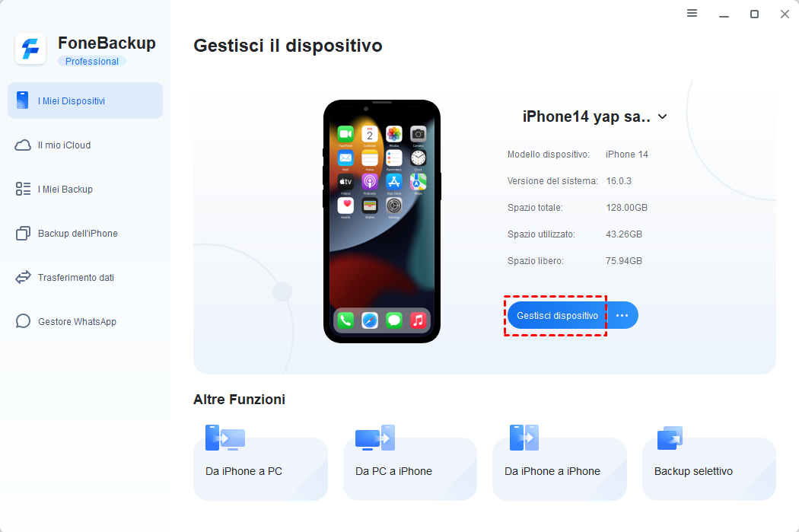Click the Backup selettivo folder icon
The height and width of the screenshot is (532, 799).
coord(670,438)
